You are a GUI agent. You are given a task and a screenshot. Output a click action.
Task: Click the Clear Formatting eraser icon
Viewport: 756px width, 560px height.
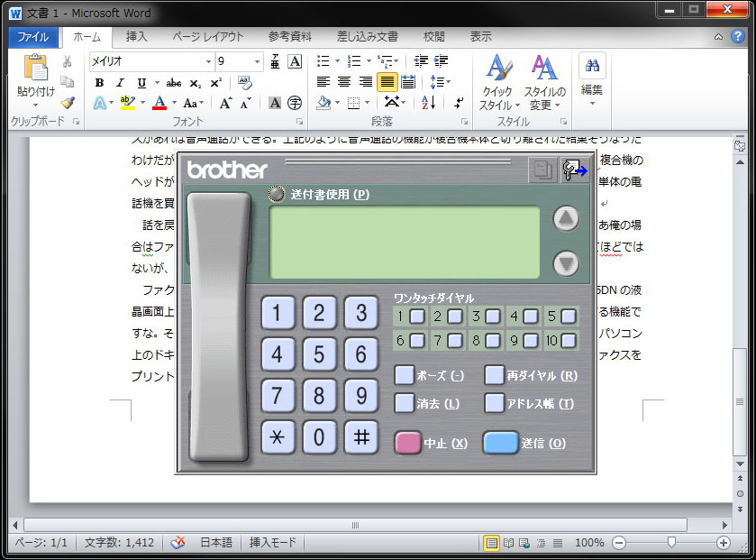point(245,82)
